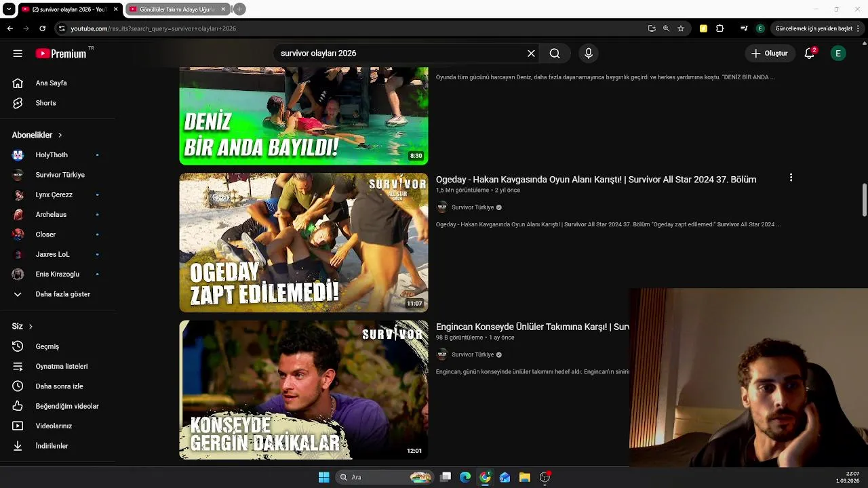The width and height of the screenshot is (868, 488).
Task: Open the tab search dropdown arrow
Action: [9, 9]
